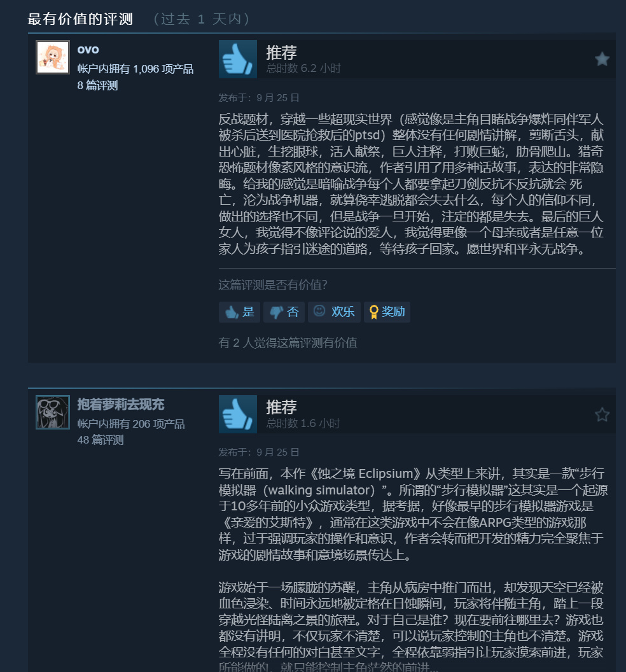Click ovo's review post date 9 月 25 日
Screen dimensions: 626x672
tap(277, 98)
